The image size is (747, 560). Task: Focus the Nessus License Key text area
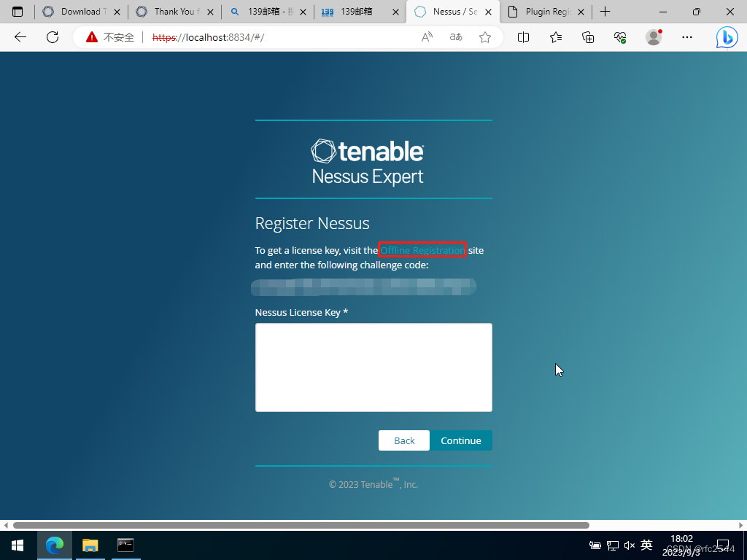[373, 367]
